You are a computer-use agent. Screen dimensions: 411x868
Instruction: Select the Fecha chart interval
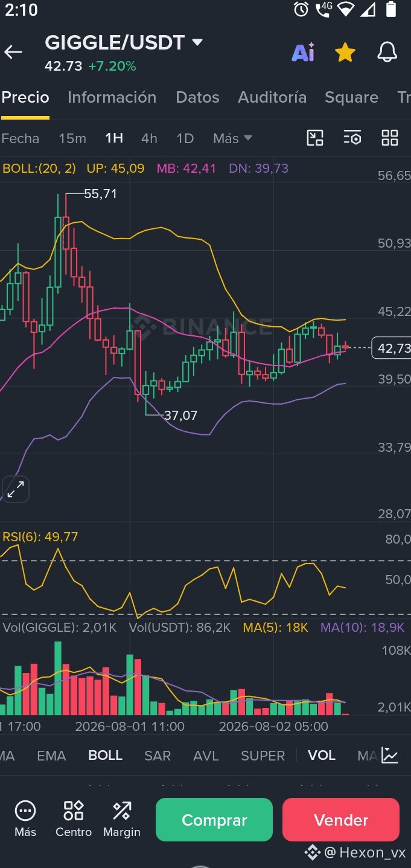pos(20,138)
